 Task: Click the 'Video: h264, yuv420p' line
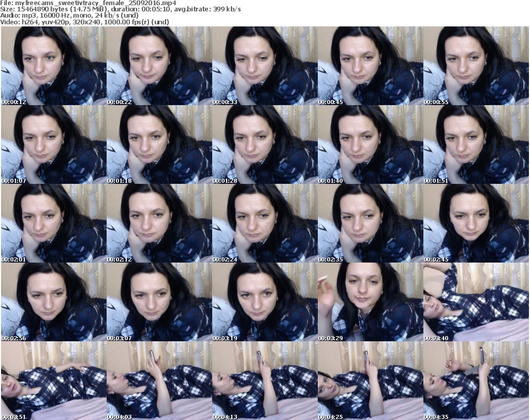click(x=84, y=22)
